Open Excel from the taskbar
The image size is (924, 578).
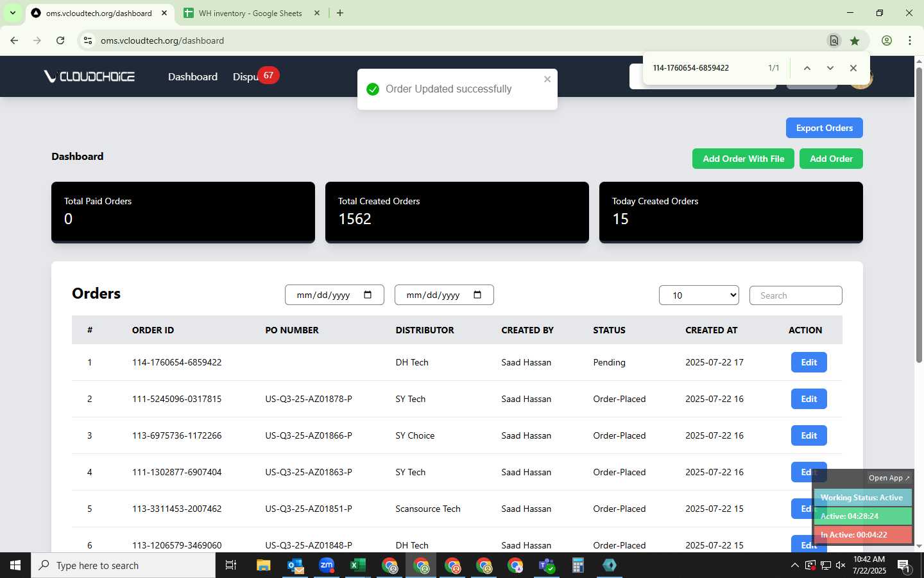[357, 565]
